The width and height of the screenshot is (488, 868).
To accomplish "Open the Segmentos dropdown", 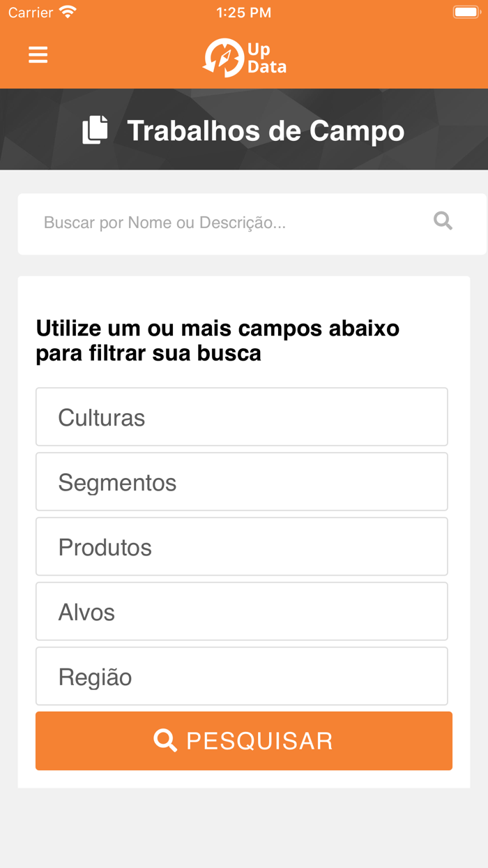I will coord(242,481).
